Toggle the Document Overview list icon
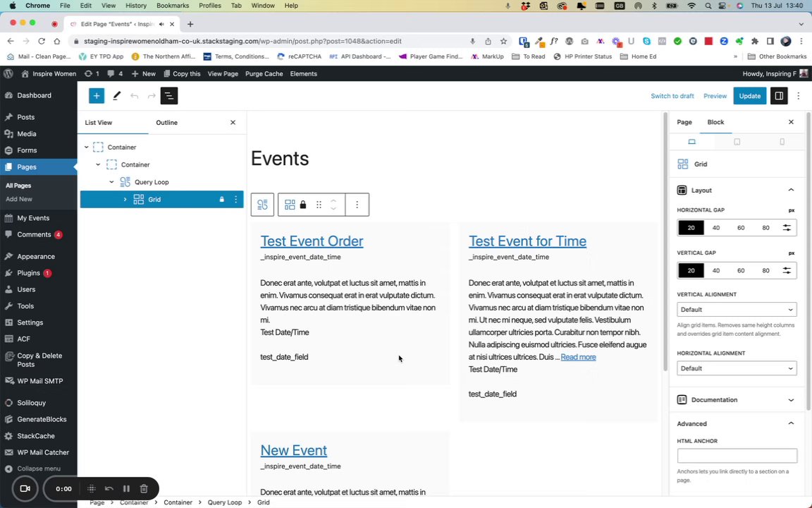812x508 pixels. point(169,96)
